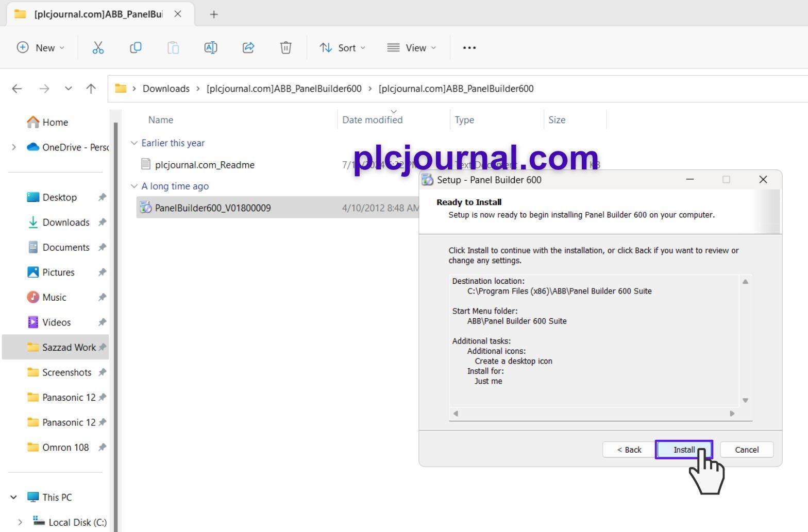Select the plcjournal.com_Readme file
This screenshot has height=532, width=808.
205,165
